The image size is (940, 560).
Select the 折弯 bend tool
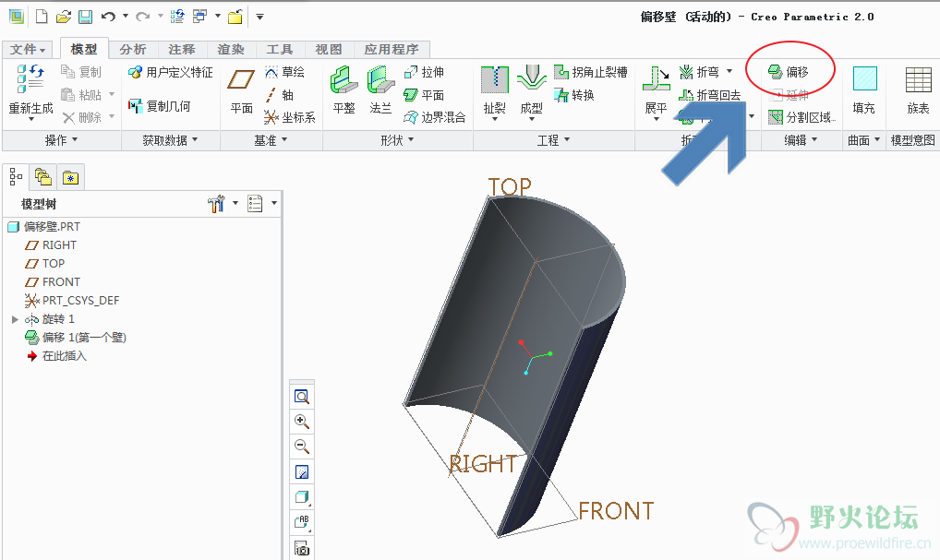pyautogui.click(x=699, y=73)
